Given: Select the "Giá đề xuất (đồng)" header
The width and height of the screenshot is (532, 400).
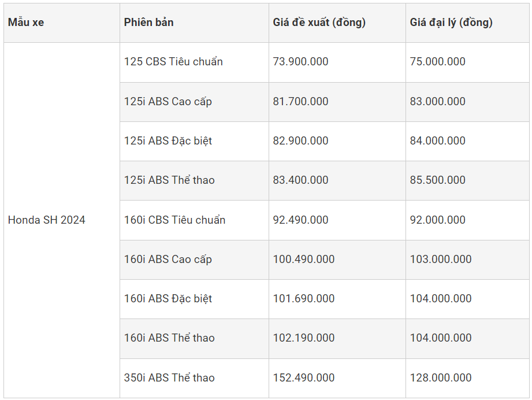Looking at the screenshot, I should click(319, 23).
